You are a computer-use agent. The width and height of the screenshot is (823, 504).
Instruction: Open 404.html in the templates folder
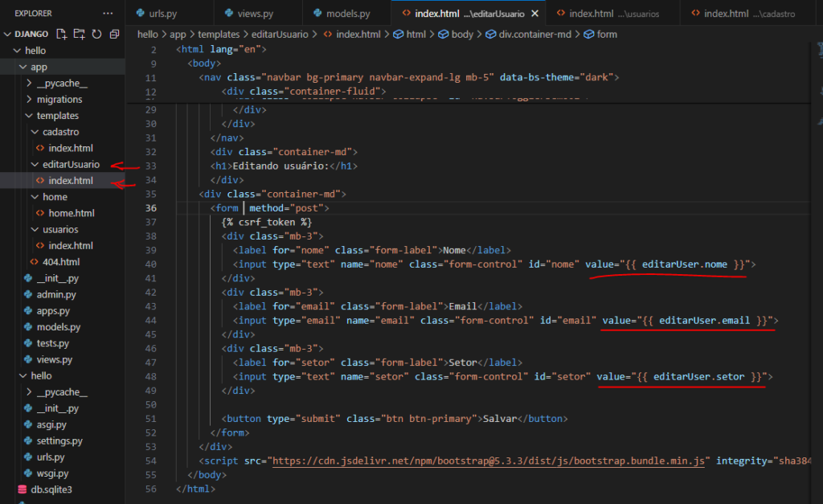point(60,262)
